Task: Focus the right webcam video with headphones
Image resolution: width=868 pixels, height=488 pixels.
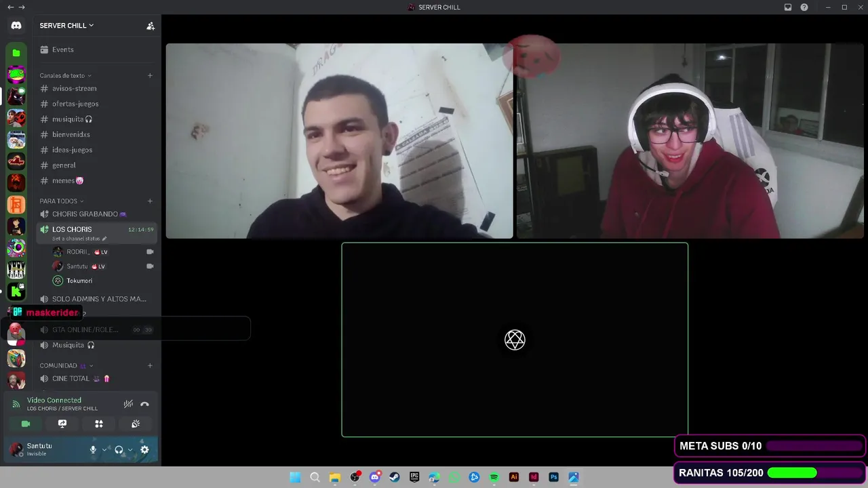Action: coord(690,141)
